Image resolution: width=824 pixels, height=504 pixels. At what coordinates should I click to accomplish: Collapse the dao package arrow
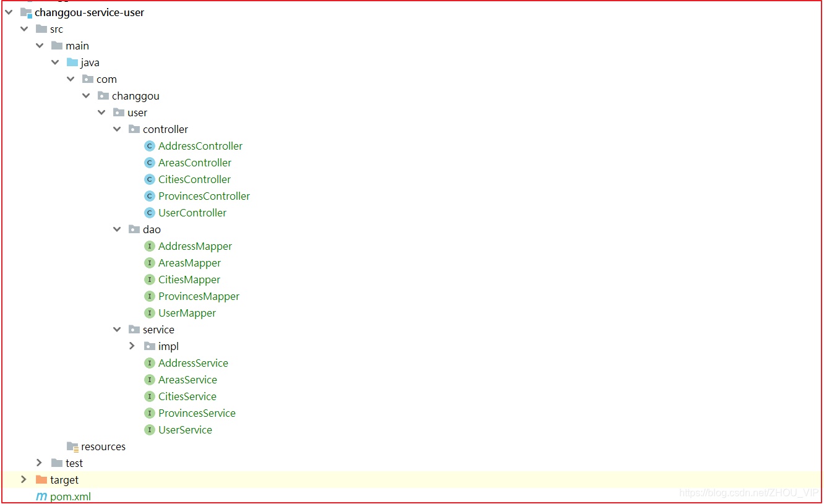(x=117, y=229)
